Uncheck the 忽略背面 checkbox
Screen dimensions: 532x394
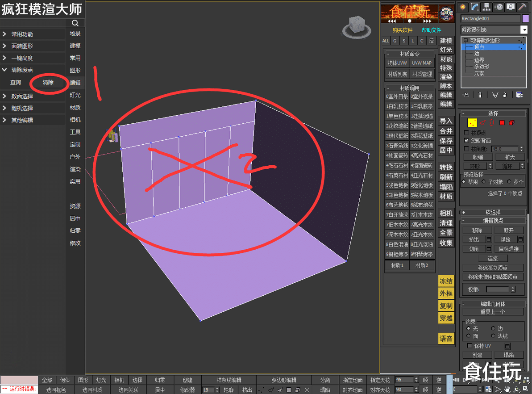point(466,140)
